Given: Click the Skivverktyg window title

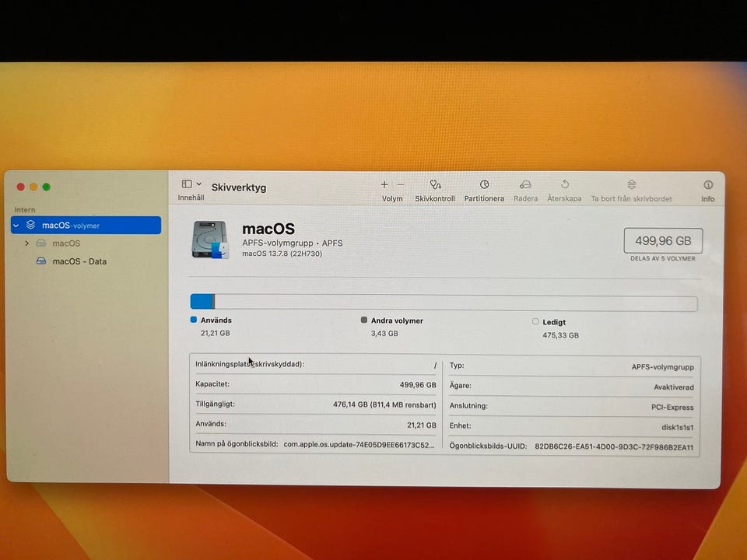Looking at the screenshot, I should (x=239, y=187).
